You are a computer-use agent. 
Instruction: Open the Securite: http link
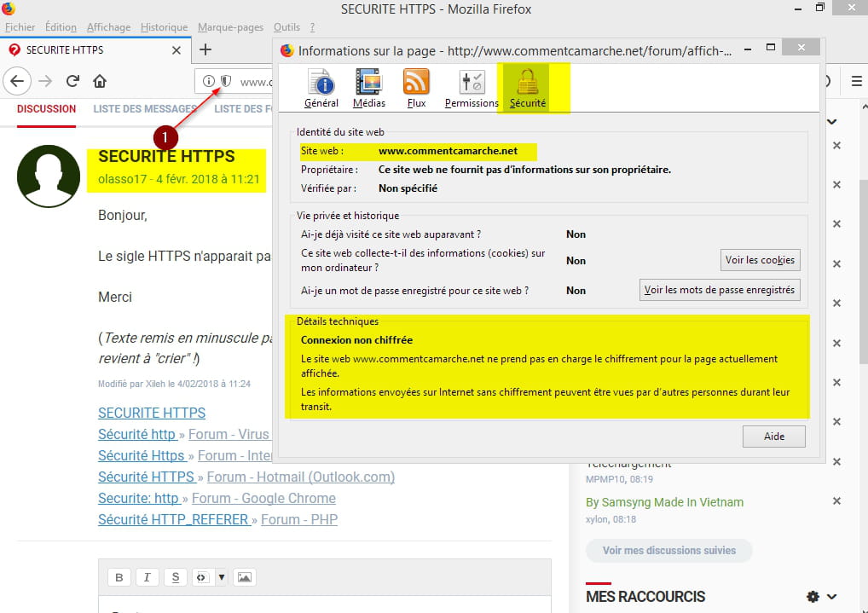pyautogui.click(x=139, y=499)
